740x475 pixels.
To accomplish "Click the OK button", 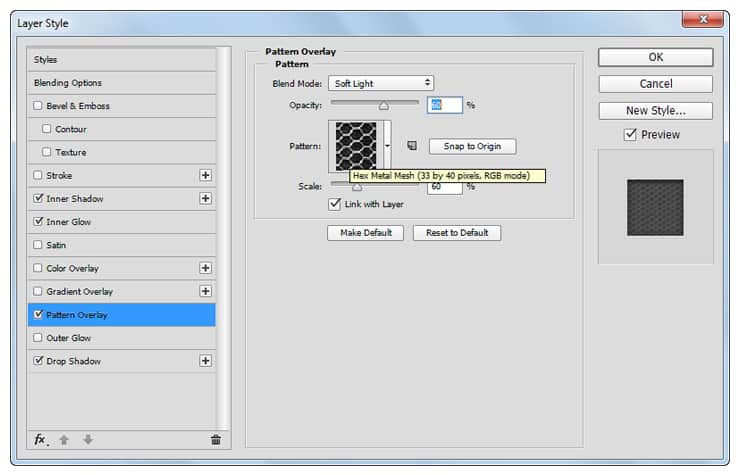I will click(x=656, y=57).
